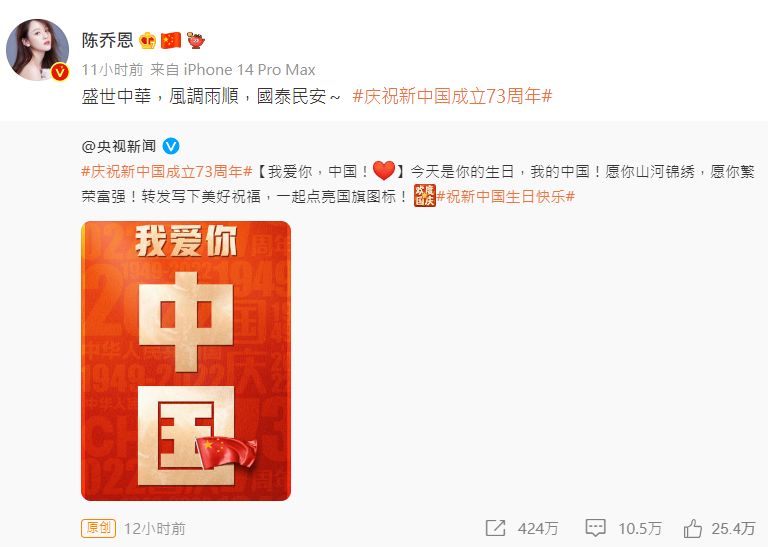The image size is (768, 547).
Task: Click the iPhone 14 Pro Max source link
Action: tap(249, 70)
